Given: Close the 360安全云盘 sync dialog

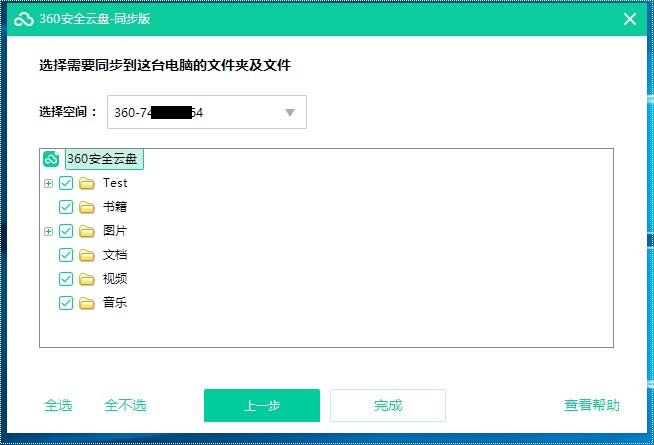Looking at the screenshot, I should (630, 19).
